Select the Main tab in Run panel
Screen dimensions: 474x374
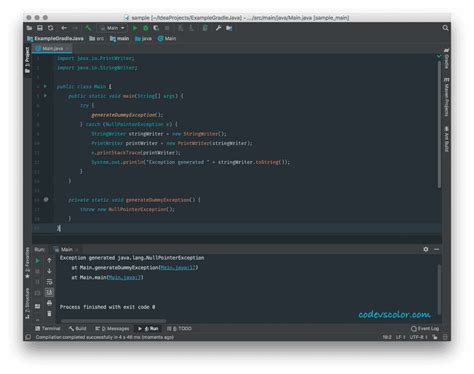coord(66,249)
